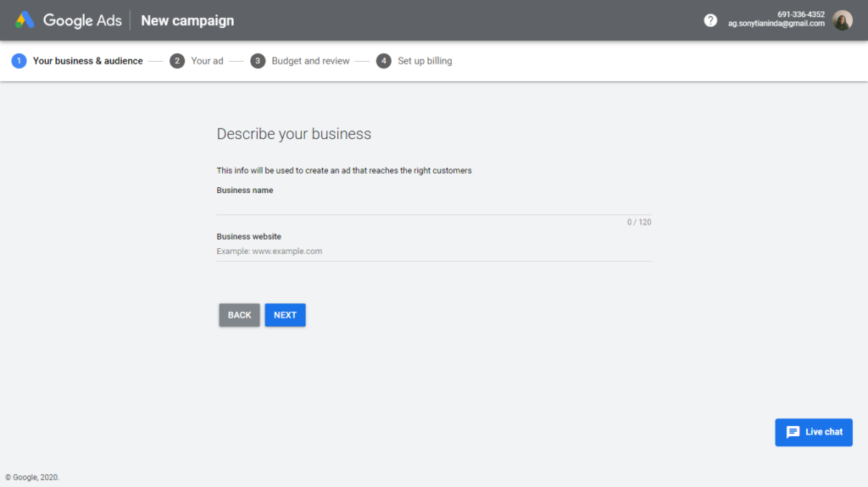The height and width of the screenshot is (487, 868).
Task: Click the step 4 numbered circle
Action: [x=384, y=61]
